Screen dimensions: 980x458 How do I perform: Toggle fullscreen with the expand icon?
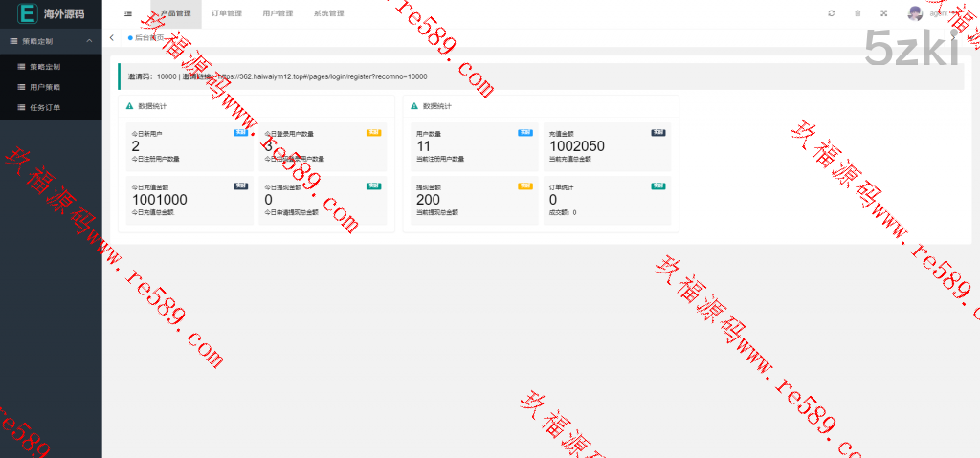point(883,13)
